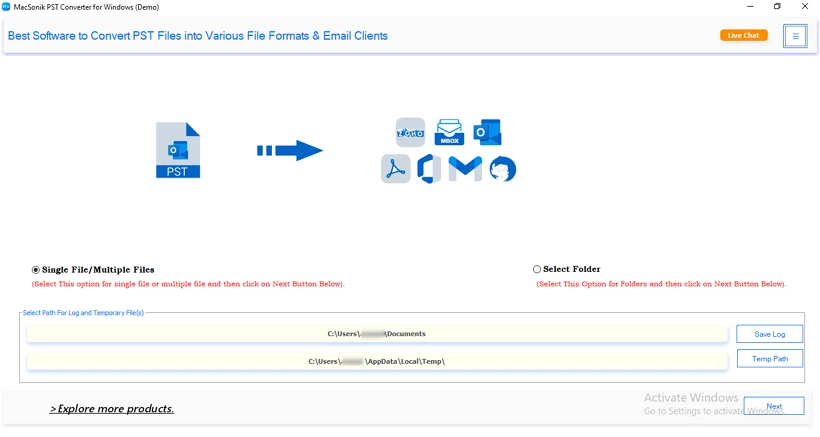Choose the Select Folder radio button

537,269
